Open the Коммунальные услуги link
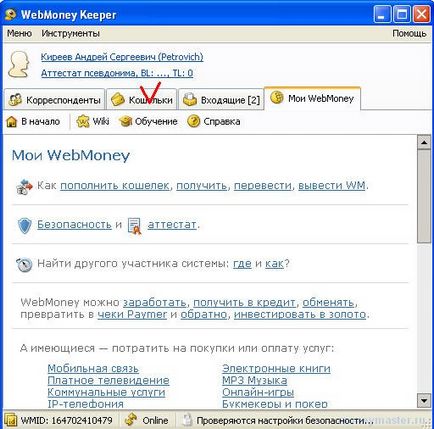 106,392
